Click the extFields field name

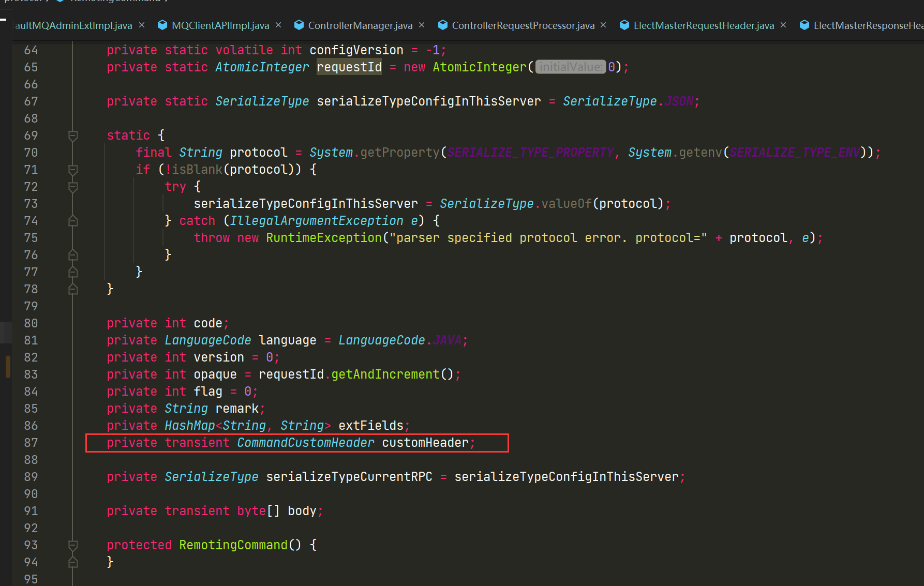(x=371, y=426)
